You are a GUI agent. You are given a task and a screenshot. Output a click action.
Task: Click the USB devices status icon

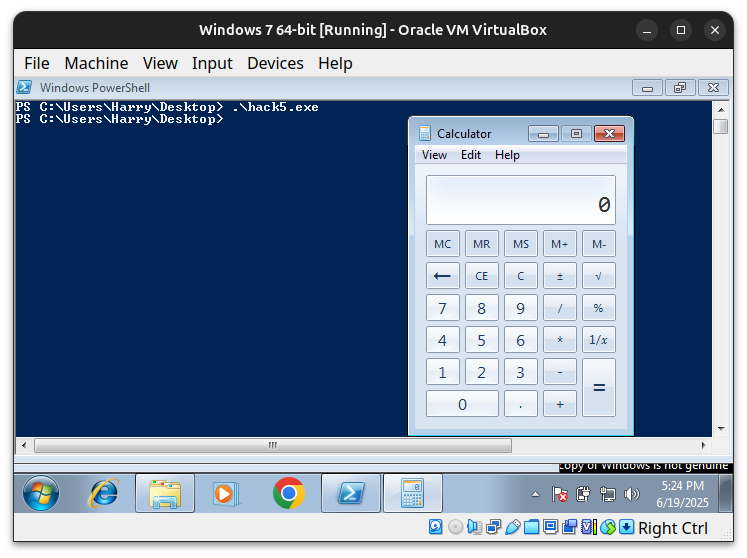(513, 527)
